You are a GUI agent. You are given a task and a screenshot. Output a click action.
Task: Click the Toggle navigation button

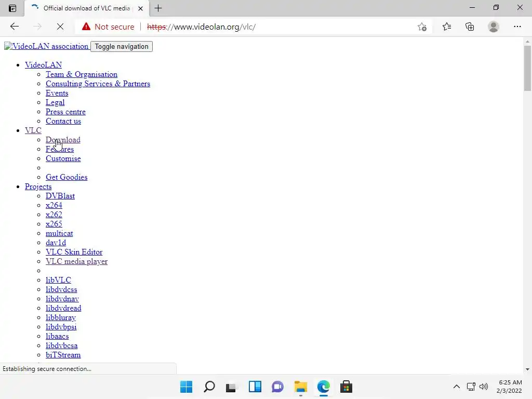tap(122, 46)
